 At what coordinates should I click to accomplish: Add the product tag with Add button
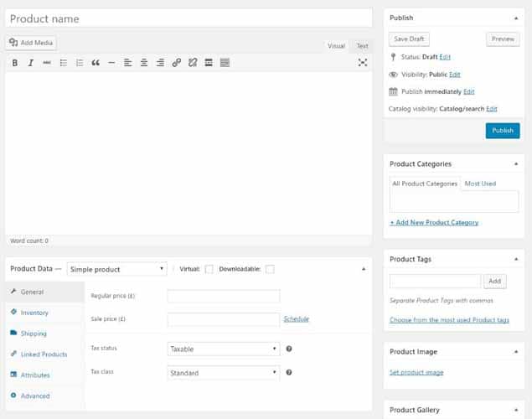click(x=494, y=282)
